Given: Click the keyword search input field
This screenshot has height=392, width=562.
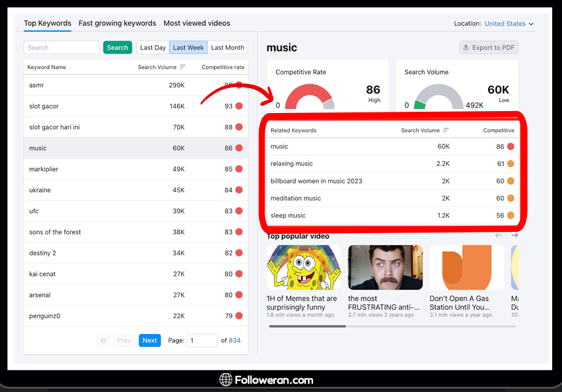Looking at the screenshot, I should click(61, 48).
